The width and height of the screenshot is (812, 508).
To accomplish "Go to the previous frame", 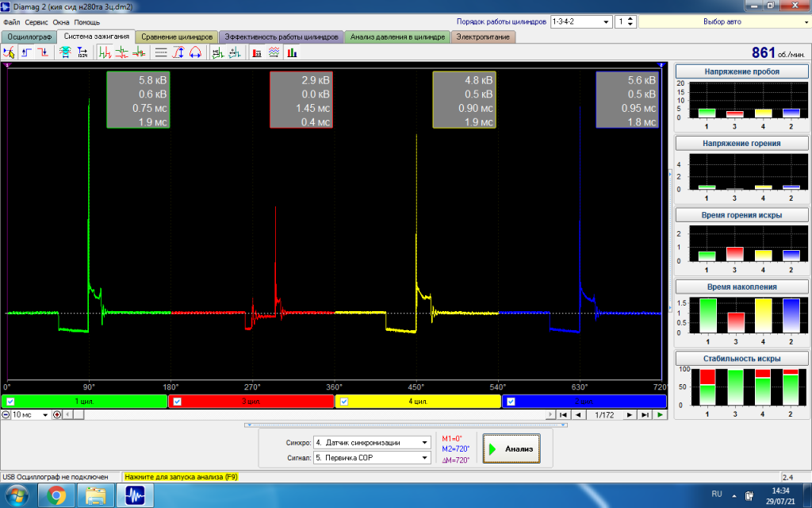I will click(x=578, y=414).
